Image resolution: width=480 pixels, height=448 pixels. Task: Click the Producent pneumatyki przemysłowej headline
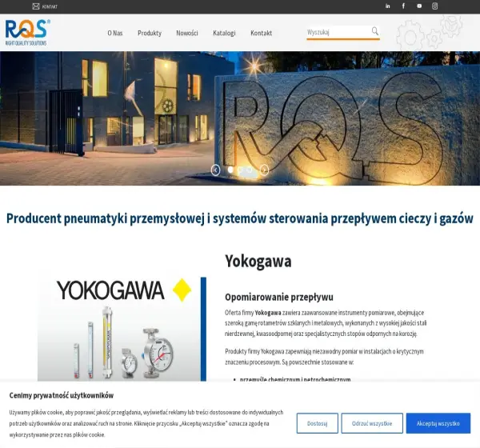240,218
